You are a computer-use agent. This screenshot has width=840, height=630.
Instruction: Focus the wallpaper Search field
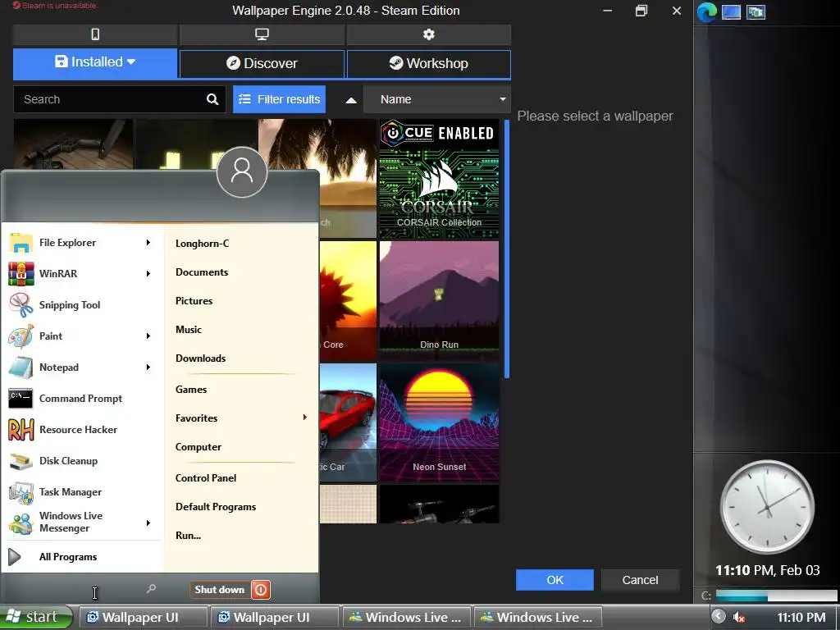120,99
